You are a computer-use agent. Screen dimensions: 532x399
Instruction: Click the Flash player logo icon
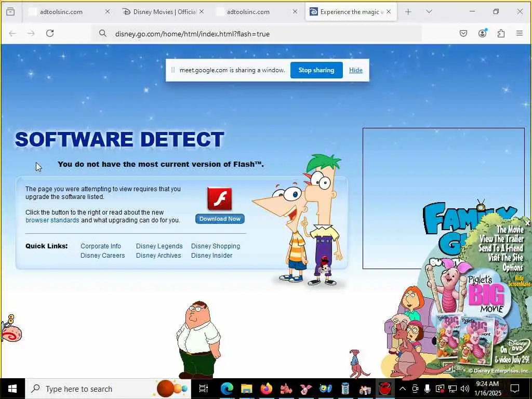click(x=220, y=199)
